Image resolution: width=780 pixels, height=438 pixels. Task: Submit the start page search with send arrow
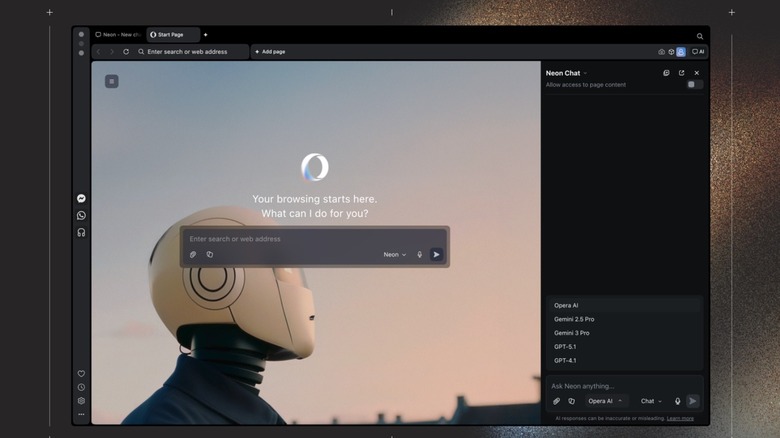[x=436, y=254]
